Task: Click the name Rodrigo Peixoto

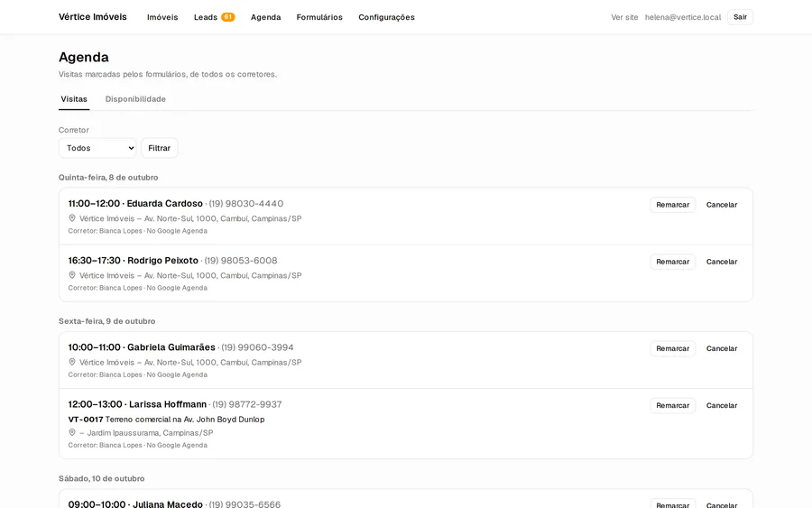Action: click(x=162, y=261)
